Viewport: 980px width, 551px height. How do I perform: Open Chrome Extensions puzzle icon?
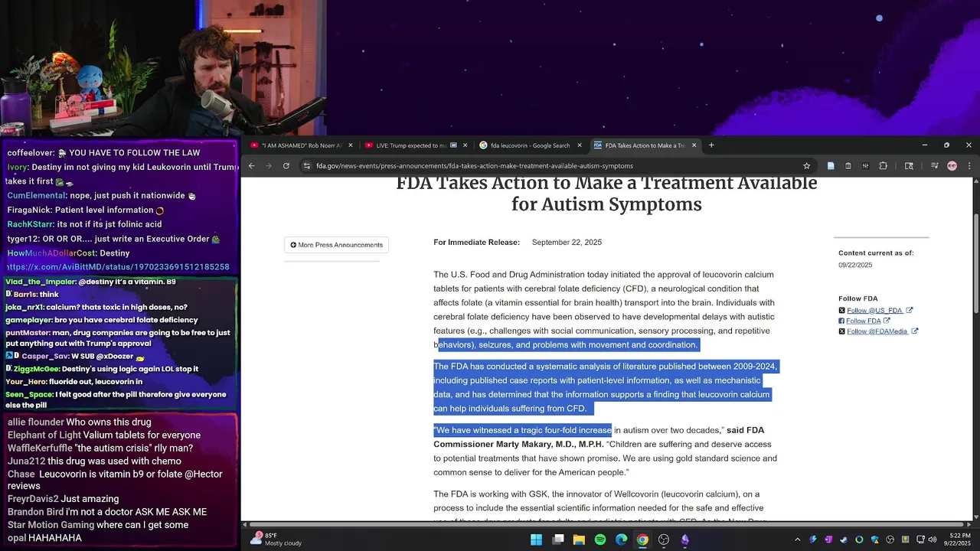[x=883, y=165]
